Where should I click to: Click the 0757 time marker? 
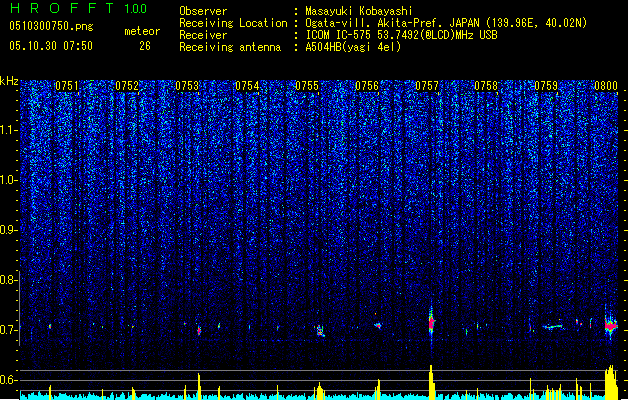point(427,86)
